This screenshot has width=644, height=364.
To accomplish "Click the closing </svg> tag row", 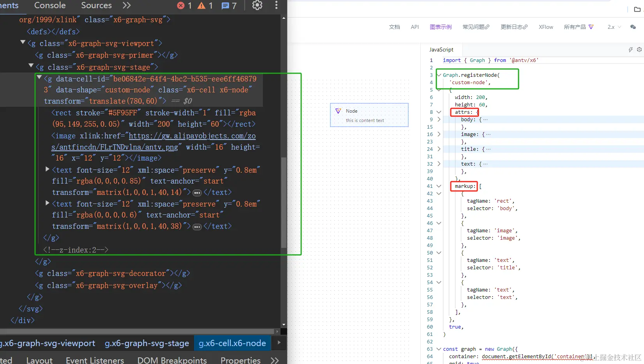I will tap(30, 309).
